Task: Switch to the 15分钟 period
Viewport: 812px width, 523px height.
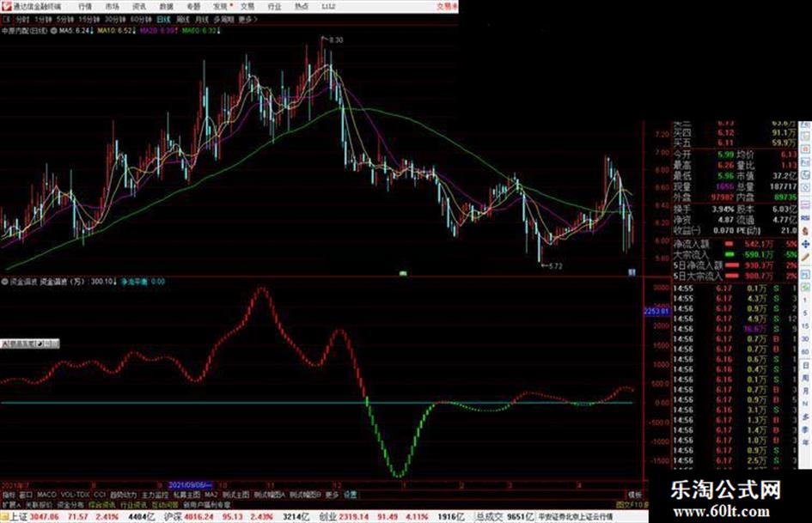Action: point(89,19)
